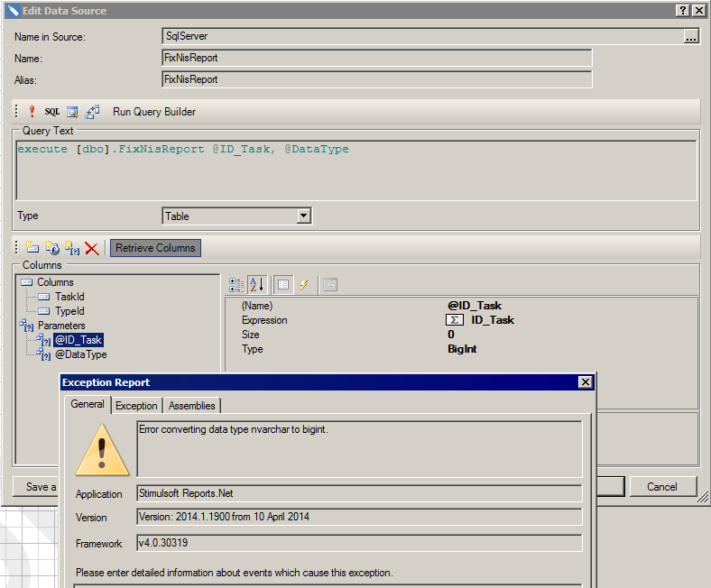
Task: Click the red exclamation Execute query icon
Action: pos(32,112)
